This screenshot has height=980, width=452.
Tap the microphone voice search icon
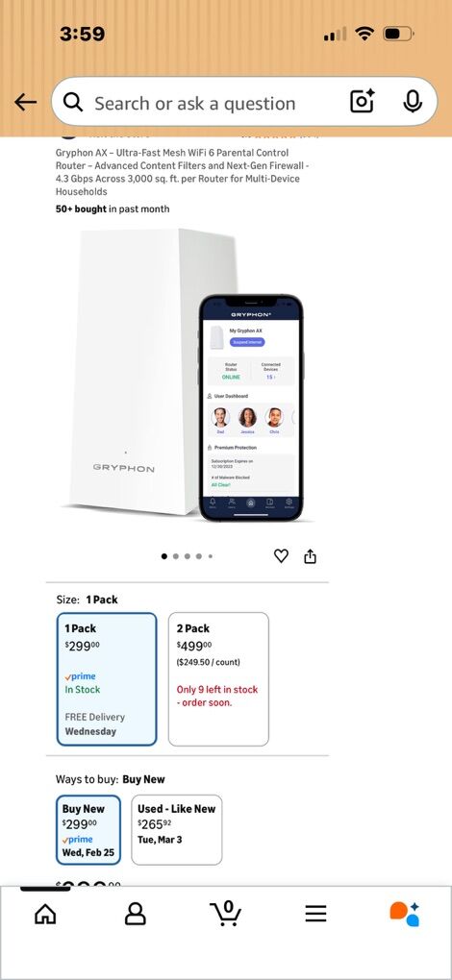click(412, 101)
